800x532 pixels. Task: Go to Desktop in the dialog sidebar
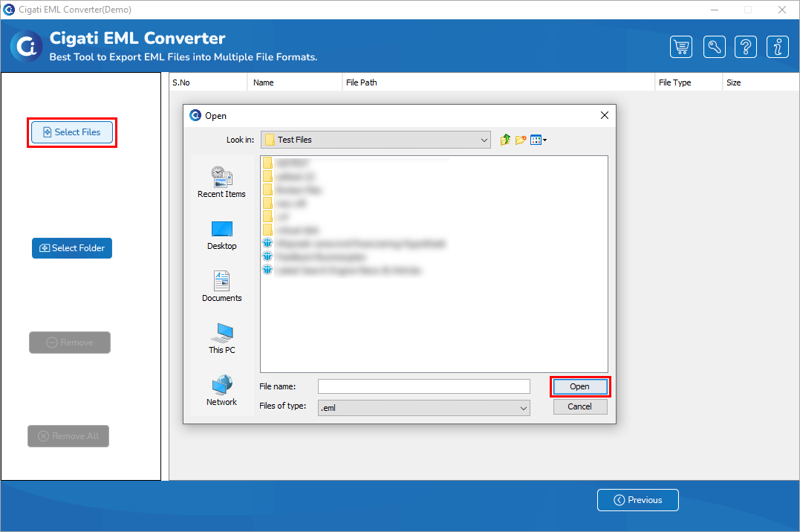tap(221, 236)
